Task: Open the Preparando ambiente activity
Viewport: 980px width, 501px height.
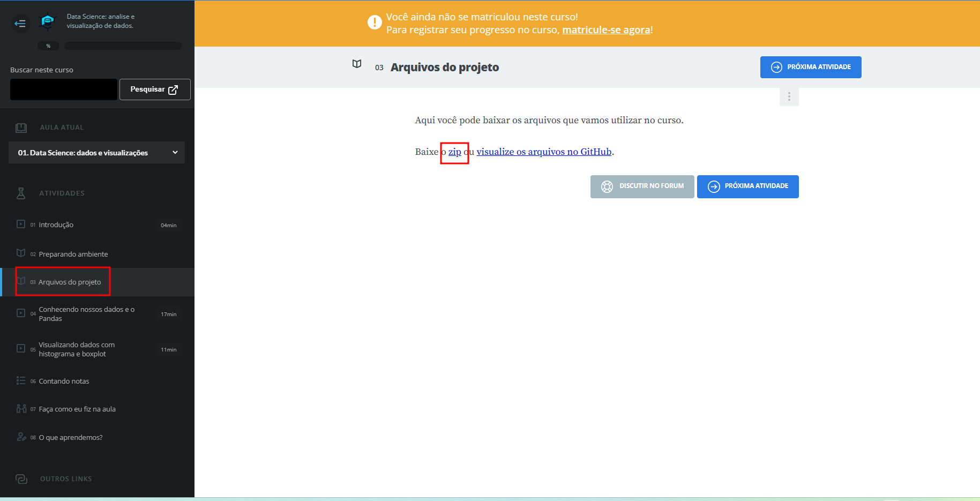Action: tap(98, 254)
